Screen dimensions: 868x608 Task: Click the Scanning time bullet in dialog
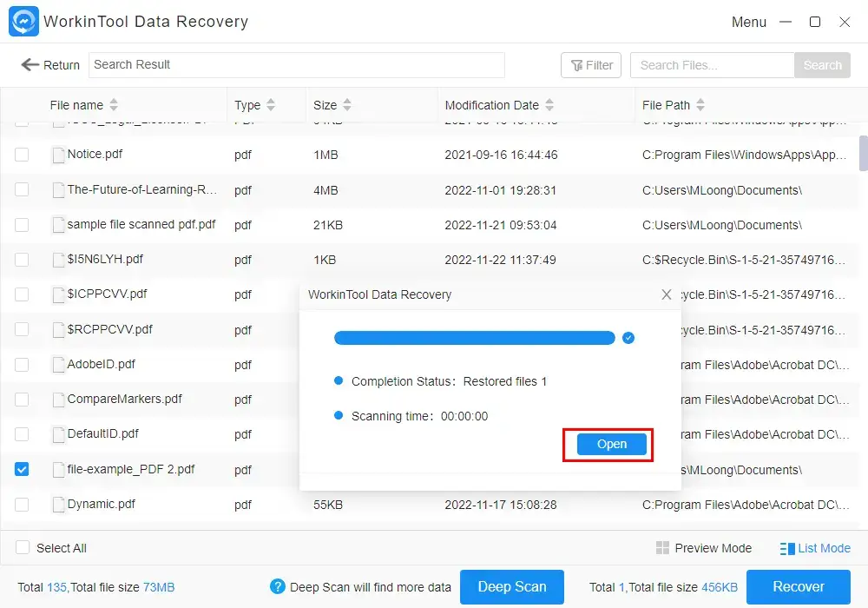pos(339,415)
